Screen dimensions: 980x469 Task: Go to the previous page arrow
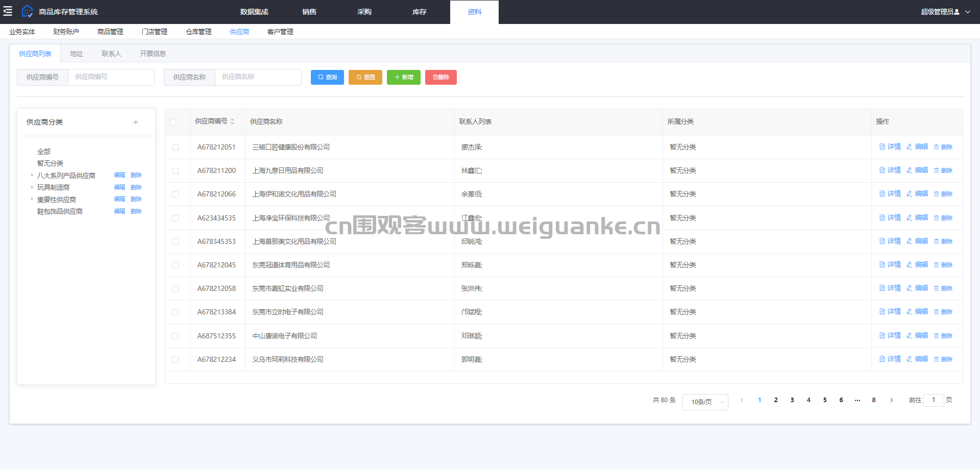pyautogui.click(x=742, y=400)
